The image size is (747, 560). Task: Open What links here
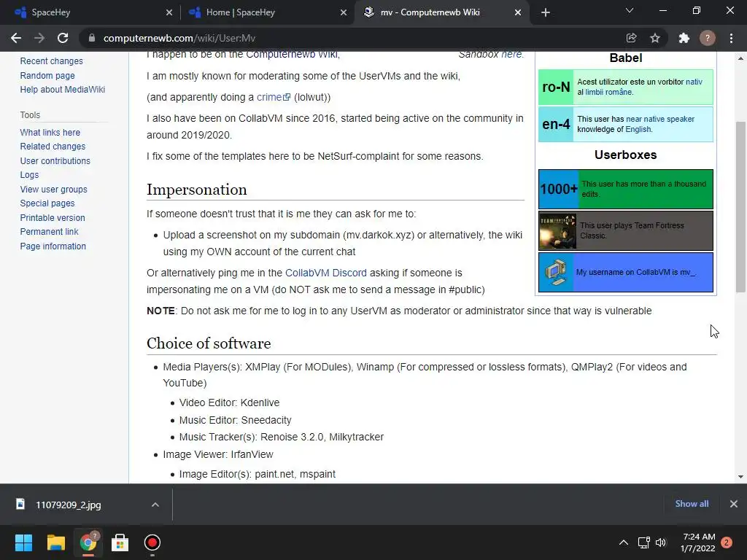point(50,133)
